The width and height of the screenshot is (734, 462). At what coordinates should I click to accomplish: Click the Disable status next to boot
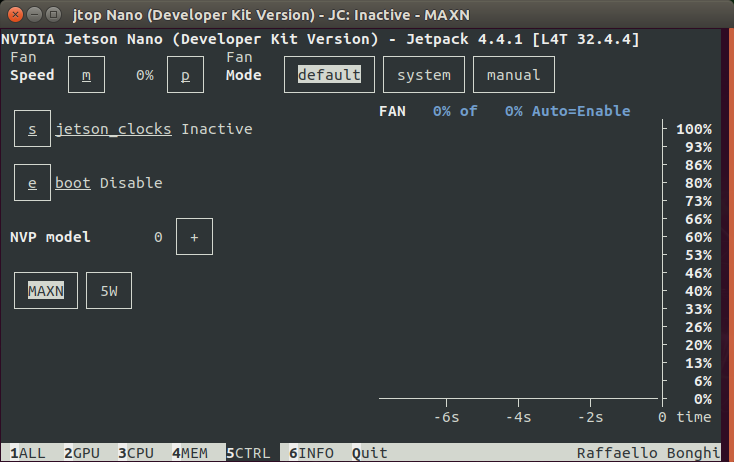pyautogui.click(x=131, y=183)
